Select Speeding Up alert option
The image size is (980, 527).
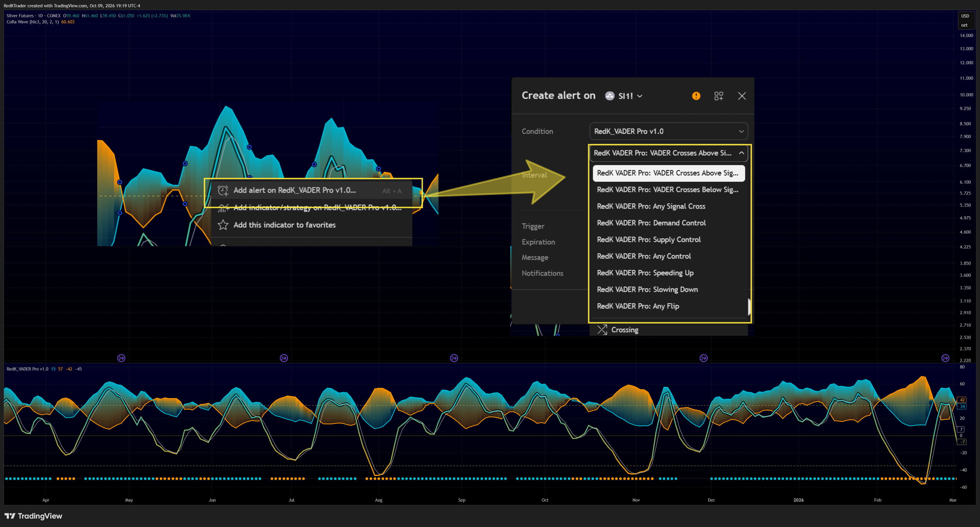coord(669,273)
